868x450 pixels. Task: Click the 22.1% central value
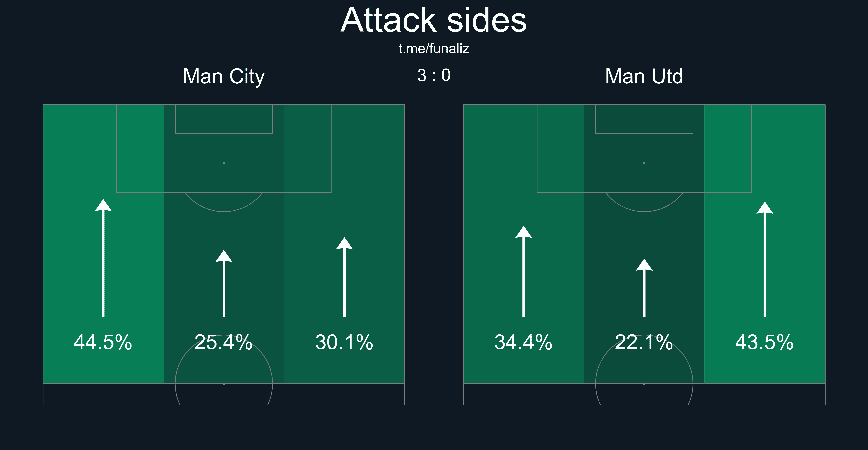click(x=644, y=342)
